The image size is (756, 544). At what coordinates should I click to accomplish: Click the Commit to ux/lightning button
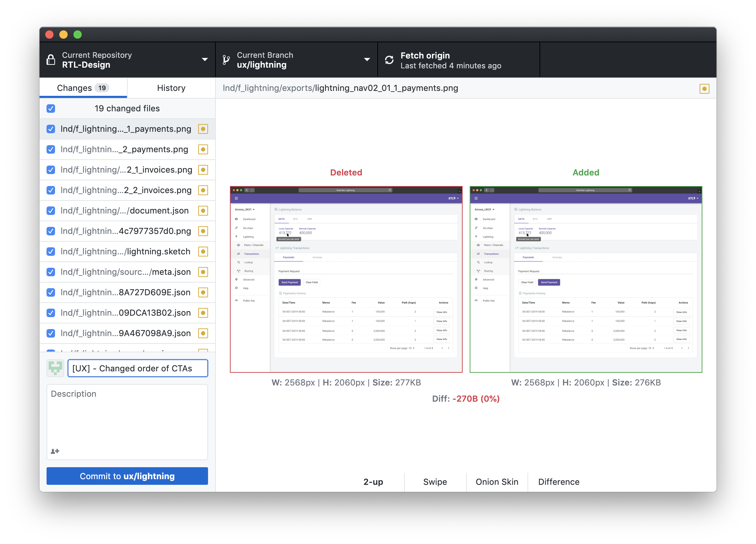(x=127, y=476)
